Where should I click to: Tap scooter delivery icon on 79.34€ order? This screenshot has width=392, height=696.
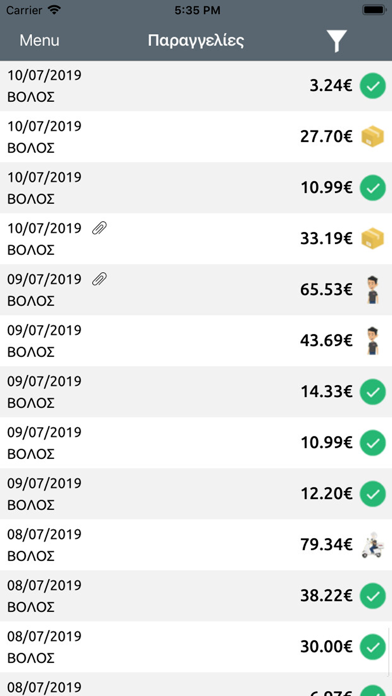click(x=372, y=545)
